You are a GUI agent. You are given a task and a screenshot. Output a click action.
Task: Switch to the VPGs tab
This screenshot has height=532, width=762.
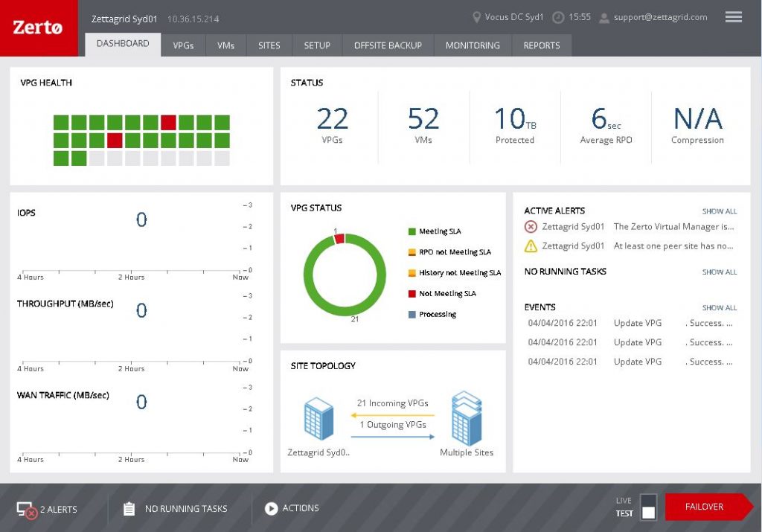click(183, 45)
